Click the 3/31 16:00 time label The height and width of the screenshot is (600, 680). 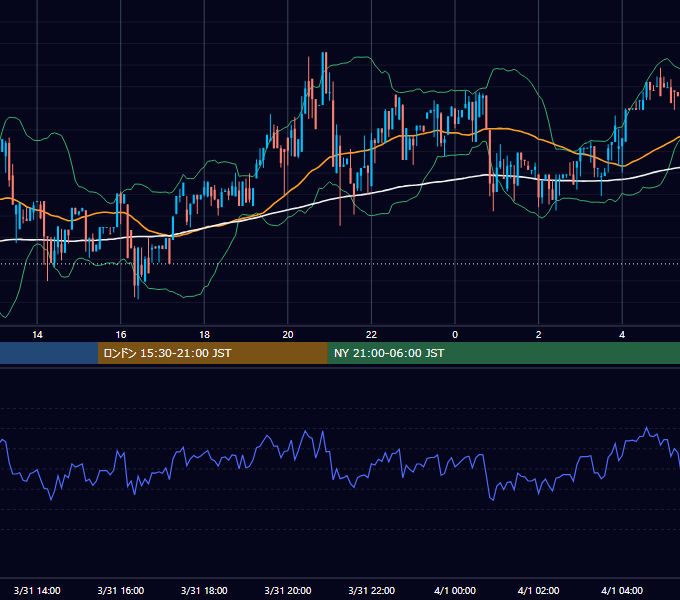tap(121, 590)
